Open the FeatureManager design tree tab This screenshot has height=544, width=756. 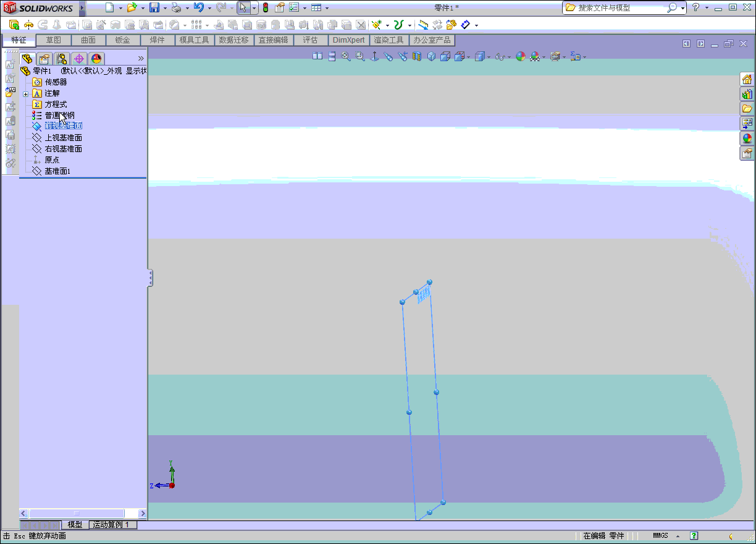[x=27, y=59]
